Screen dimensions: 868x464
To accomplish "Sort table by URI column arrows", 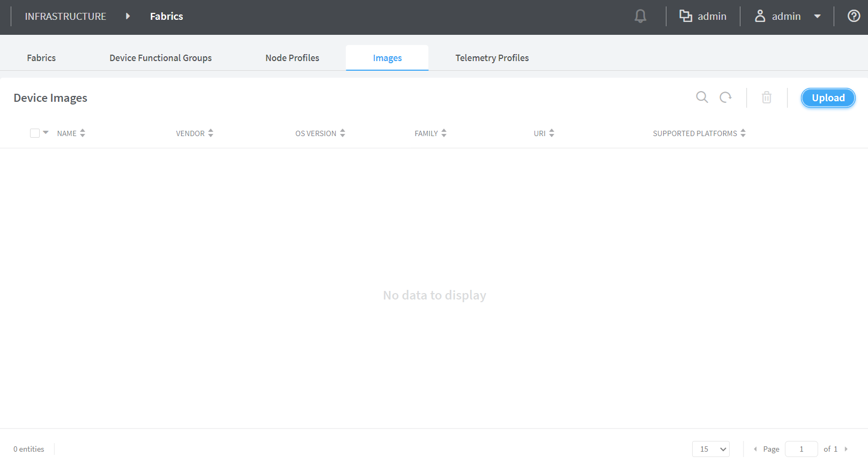I will [552, 133].
